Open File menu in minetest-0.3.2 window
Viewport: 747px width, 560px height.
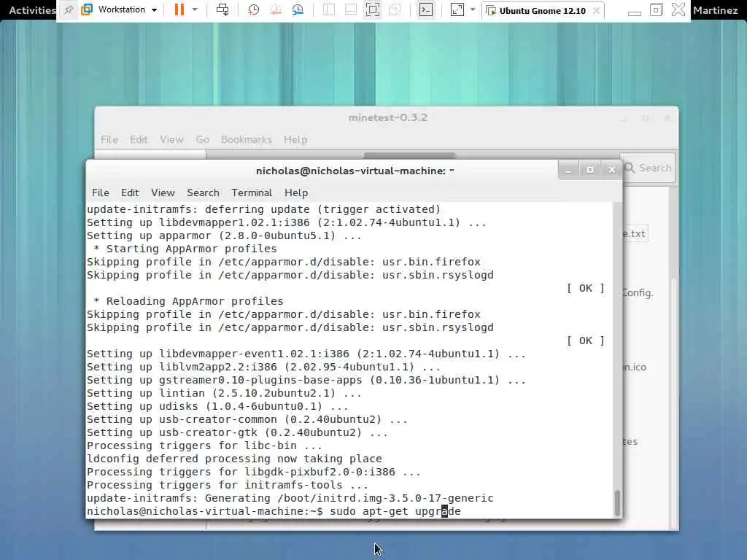point(109,139)
